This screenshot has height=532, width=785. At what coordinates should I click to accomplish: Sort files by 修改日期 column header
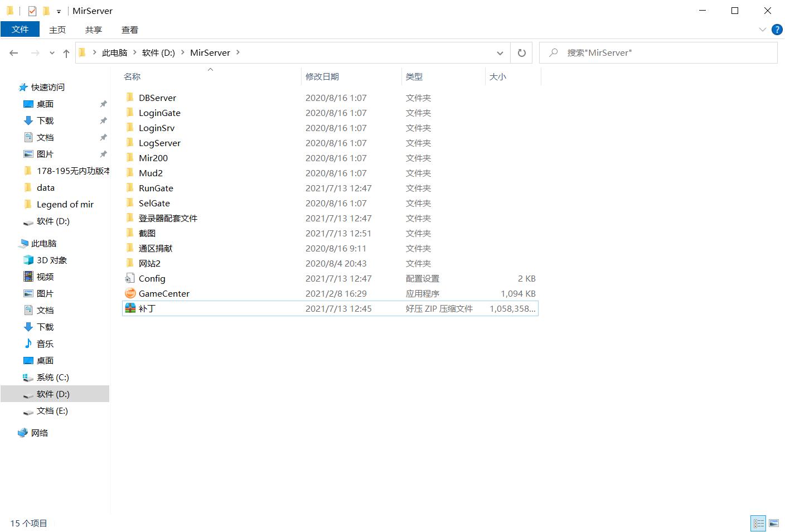pyautogui.click(x=322, y=77)
